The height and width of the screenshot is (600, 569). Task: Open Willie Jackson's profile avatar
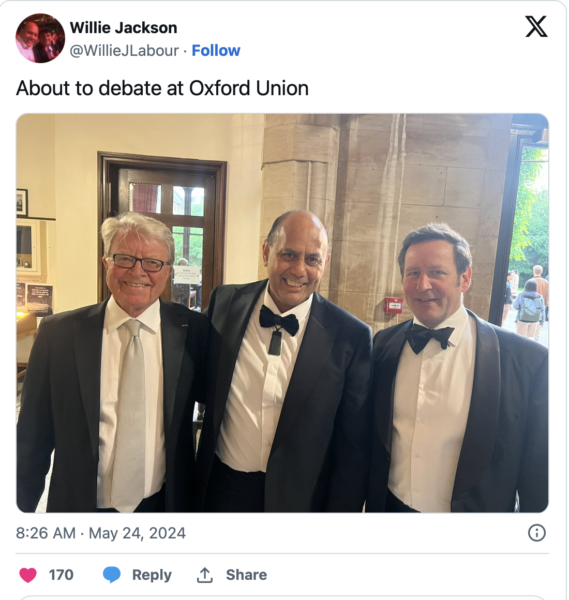coord(40,38)
